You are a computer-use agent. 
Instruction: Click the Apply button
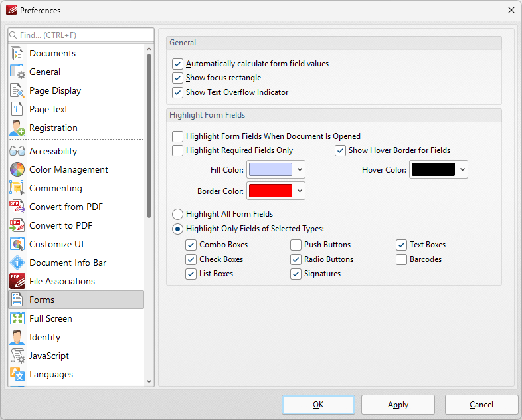[x=398, y=405]
